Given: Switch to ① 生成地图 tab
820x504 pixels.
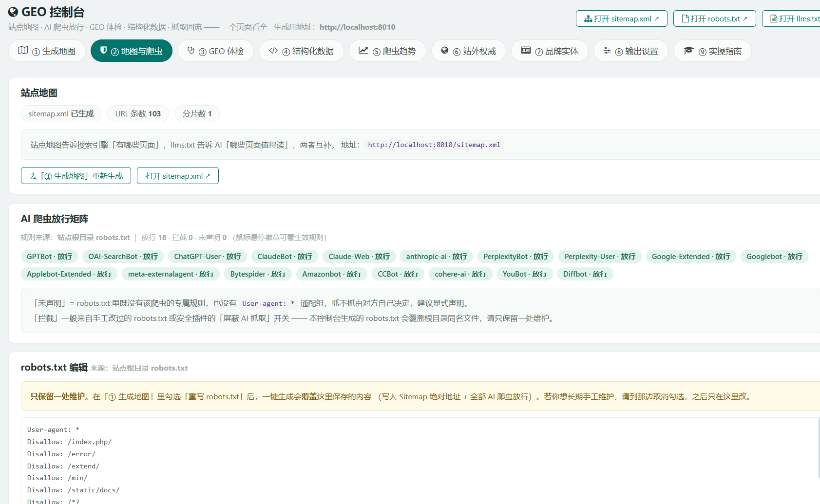Looking at the screenshot, I should tap(47, 51).
